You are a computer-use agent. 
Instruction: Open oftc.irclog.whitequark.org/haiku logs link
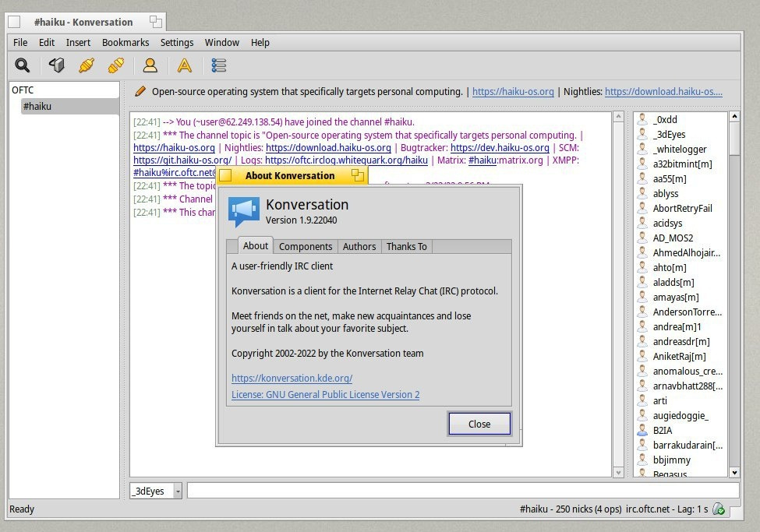tap(346, 160)
